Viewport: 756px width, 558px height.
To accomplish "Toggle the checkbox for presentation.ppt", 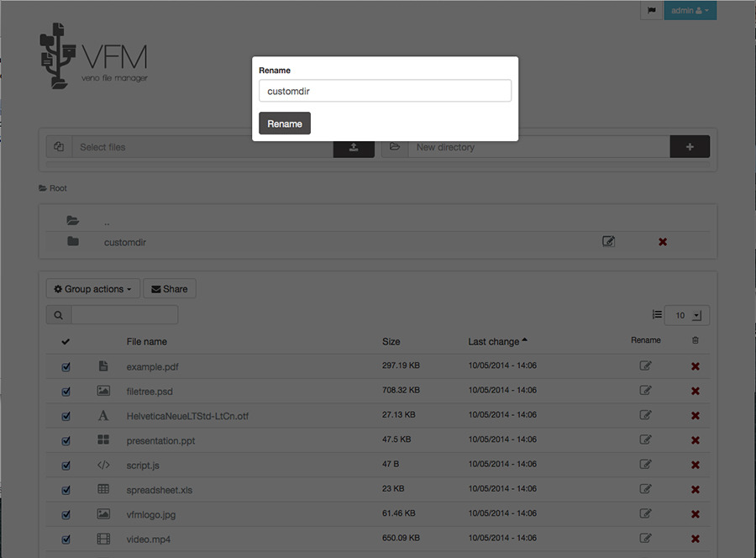I will [x=66, y=440].
